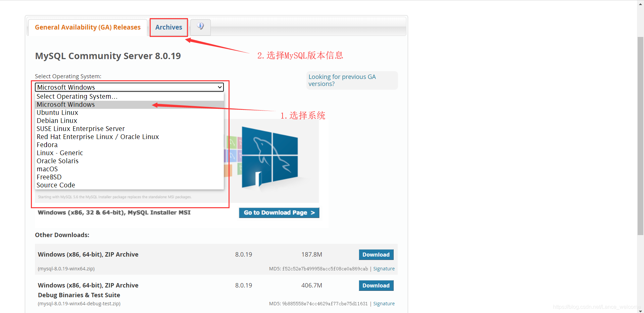Click the MD5 9b885558e74cc4629af77cbe75d11631 text
Screen dimensions: 644x313
[x=318, y=304]
